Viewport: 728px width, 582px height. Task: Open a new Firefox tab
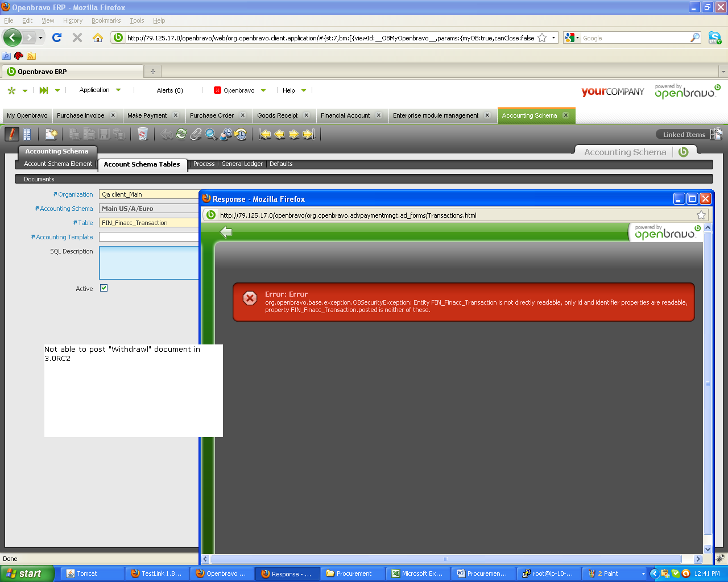click(152, 72)
